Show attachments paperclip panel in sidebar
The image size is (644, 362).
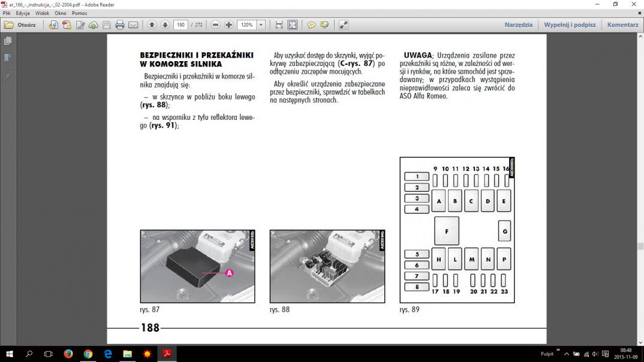[8, 76]
